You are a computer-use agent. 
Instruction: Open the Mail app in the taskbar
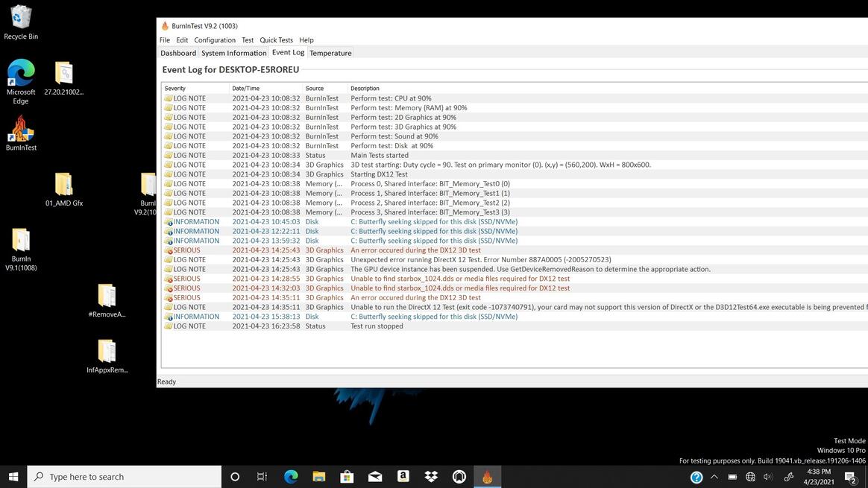point(375,476)
